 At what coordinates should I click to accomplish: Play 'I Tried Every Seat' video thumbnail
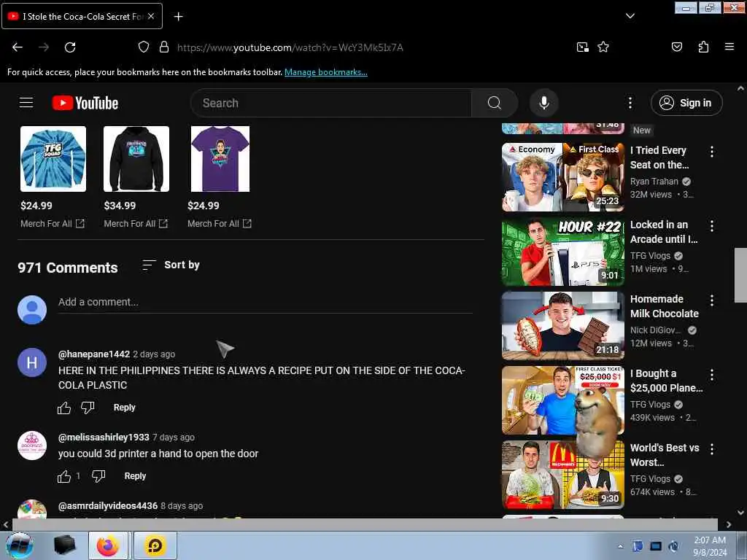pyautogui.click(x=563, y=177)
